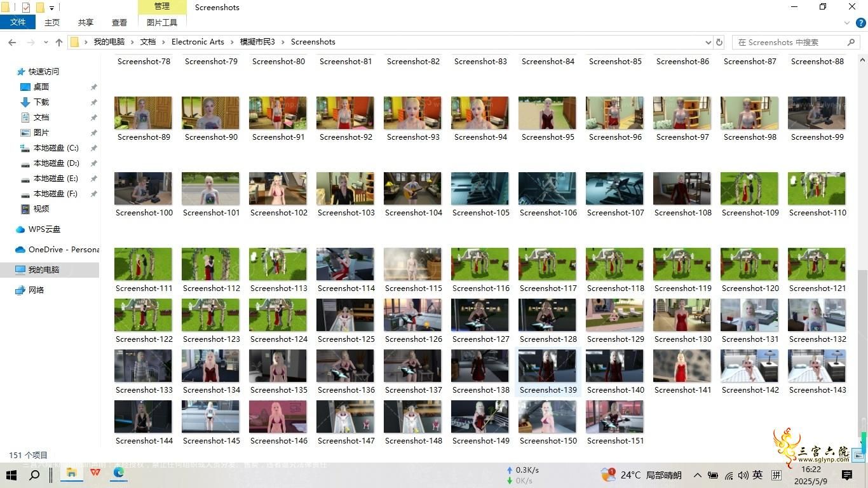Expand chevron after Electronic Arts in path
868x488 pixels.
tap(232, 42)
